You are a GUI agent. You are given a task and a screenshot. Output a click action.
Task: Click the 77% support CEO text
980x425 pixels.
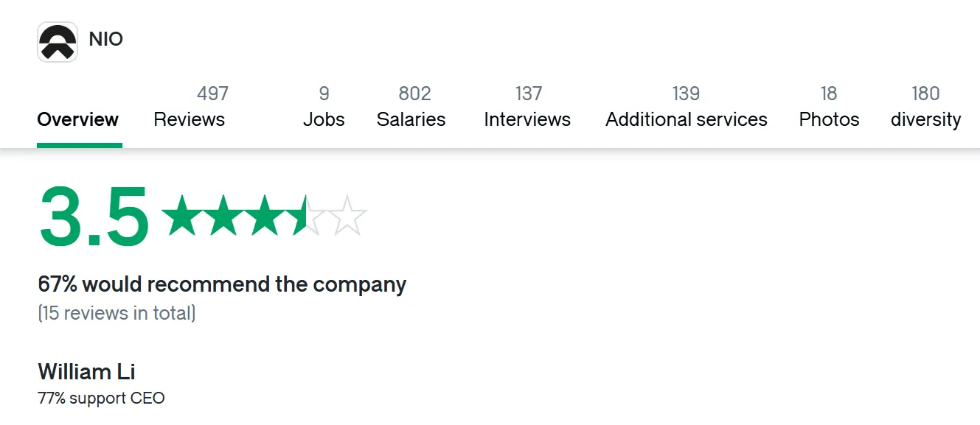coord(101,398)
